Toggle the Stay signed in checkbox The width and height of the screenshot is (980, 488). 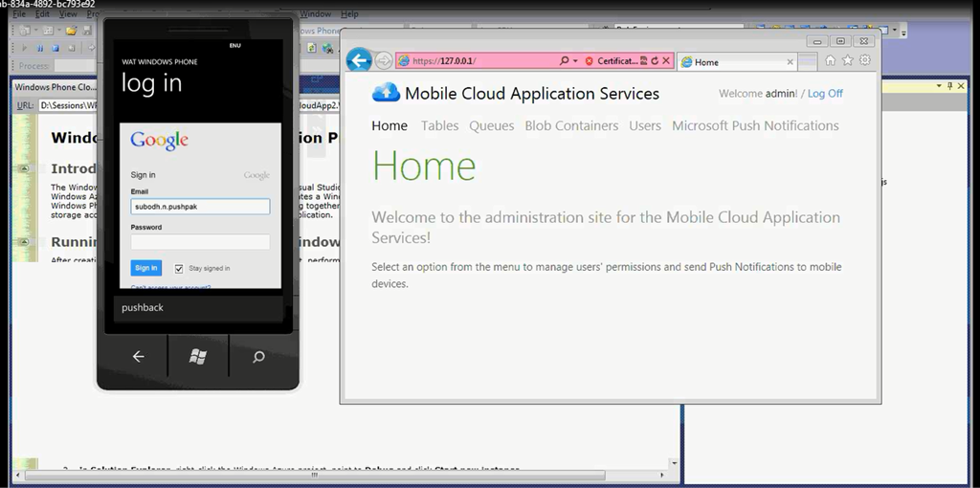coord(179,269)
